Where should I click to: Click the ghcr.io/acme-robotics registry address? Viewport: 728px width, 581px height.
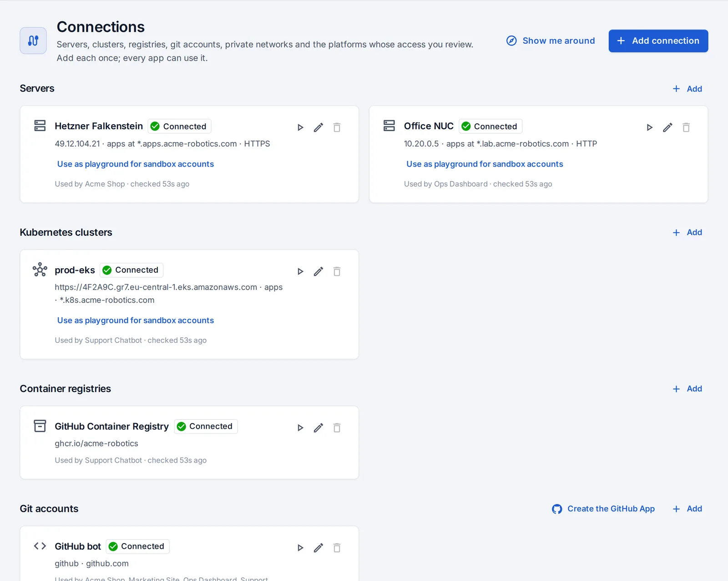pos(96,443)
